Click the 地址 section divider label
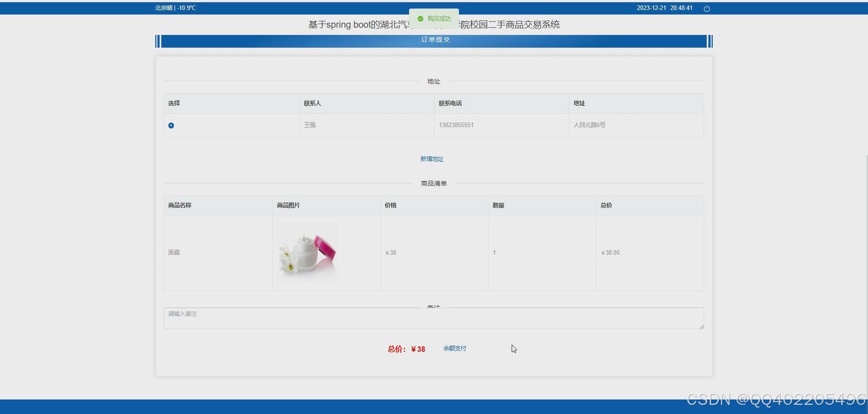The image size is (868, 414). (x=433, y=81)
